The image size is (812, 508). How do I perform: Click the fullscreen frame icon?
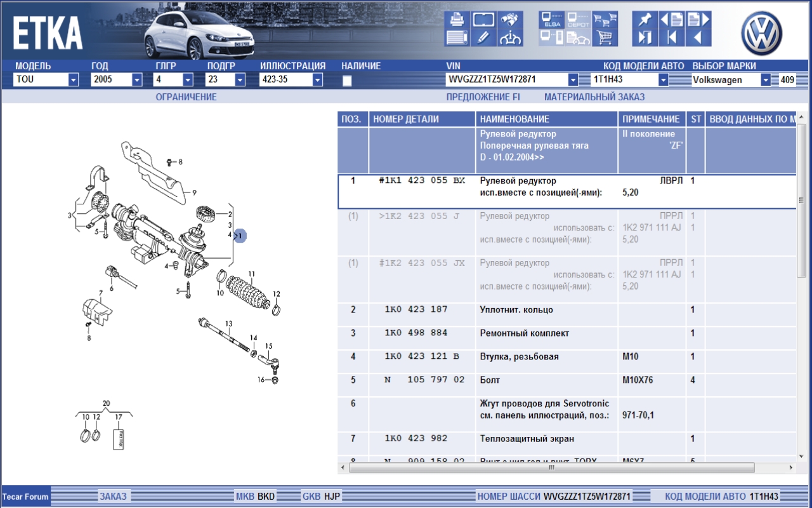(x=483, y=20)
